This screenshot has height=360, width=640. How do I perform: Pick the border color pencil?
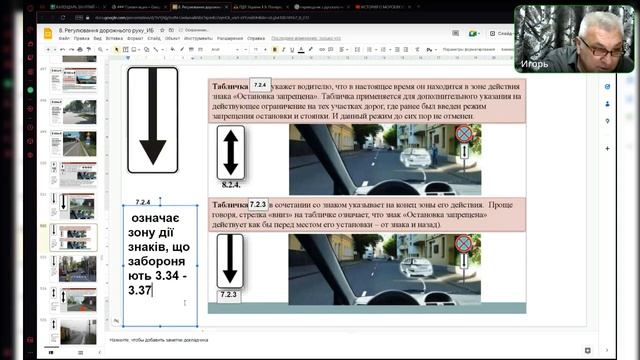[182, 49]
